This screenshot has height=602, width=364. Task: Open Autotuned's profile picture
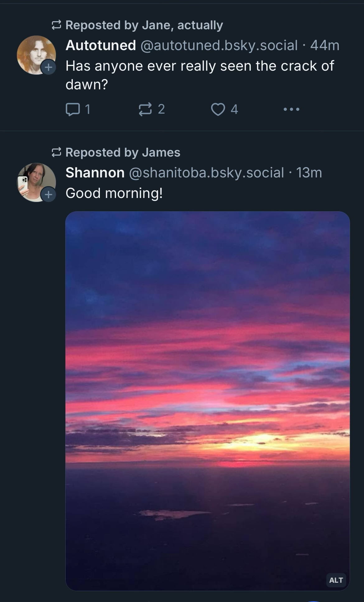click(35, 54)
